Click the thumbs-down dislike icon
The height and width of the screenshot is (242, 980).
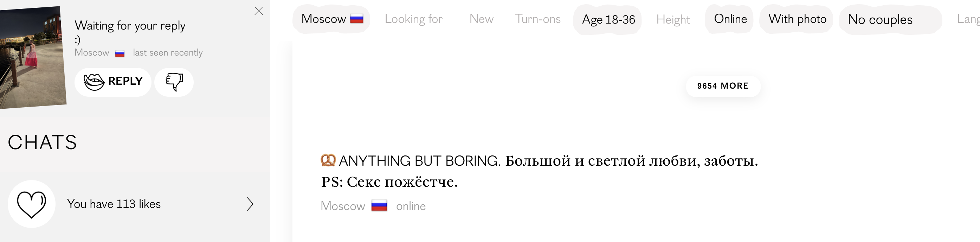174,82
